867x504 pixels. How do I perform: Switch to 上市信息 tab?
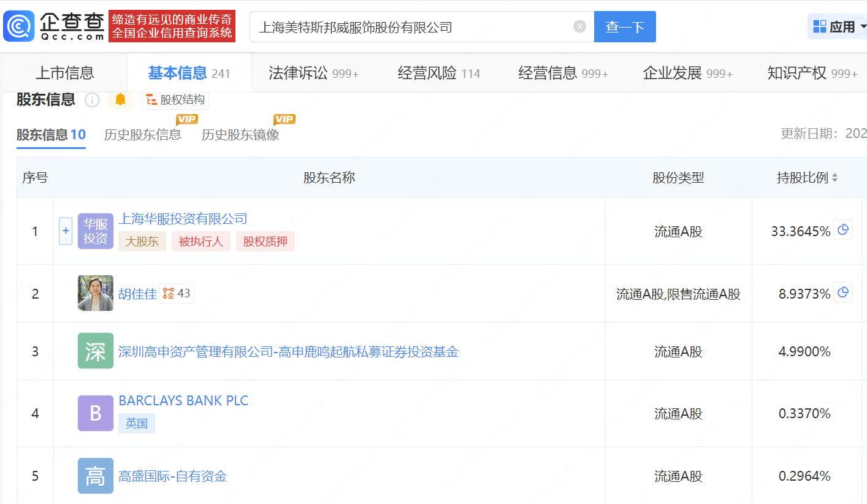(x=65, y=73)
